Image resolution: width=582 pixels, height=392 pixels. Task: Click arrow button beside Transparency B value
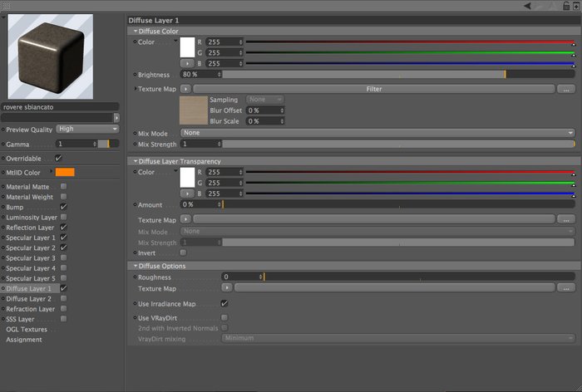187,194
